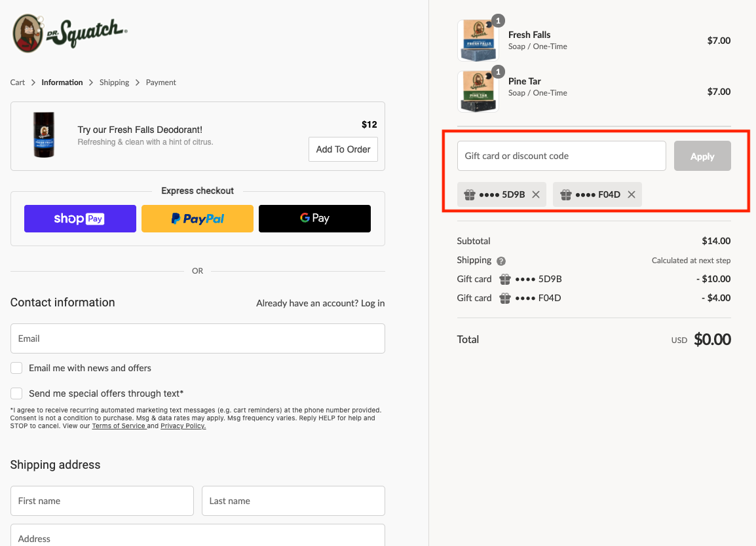
Task: Enable Email me with news and offers
Action: click(x=16, y=368)
